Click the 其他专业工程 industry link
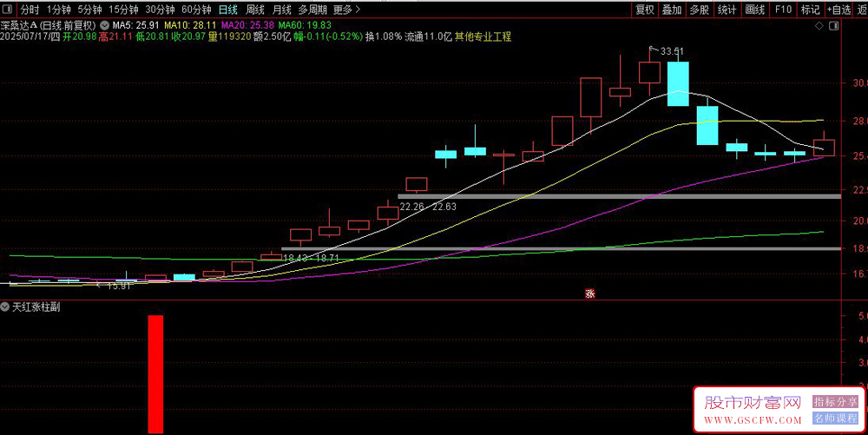The height and width of the screenshot is (435, 868). click(483, 37)
